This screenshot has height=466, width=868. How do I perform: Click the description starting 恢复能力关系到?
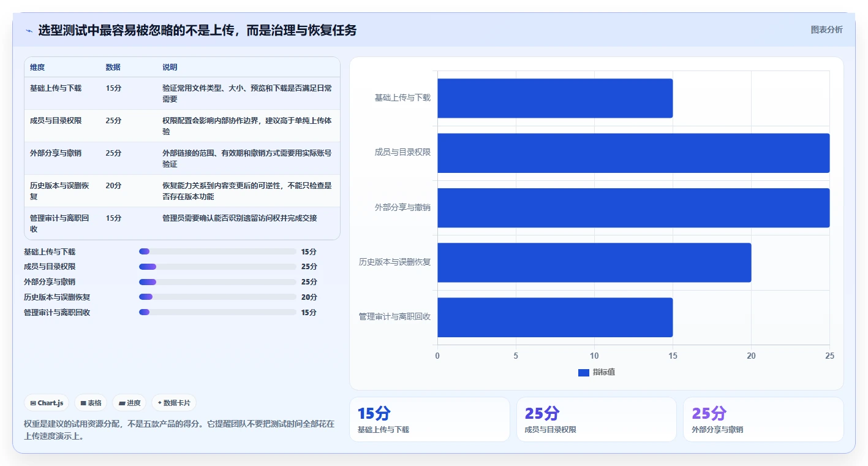click(247, 191)
